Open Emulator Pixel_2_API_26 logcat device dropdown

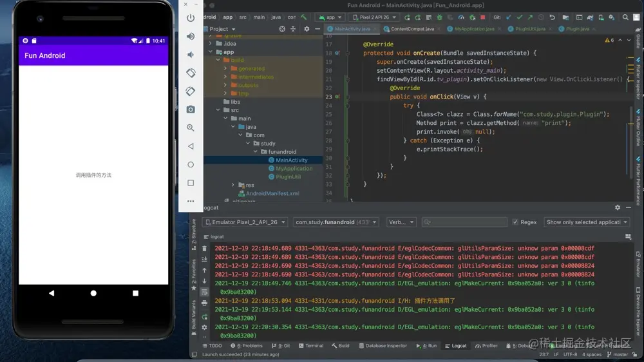click(x=245, y=222)
